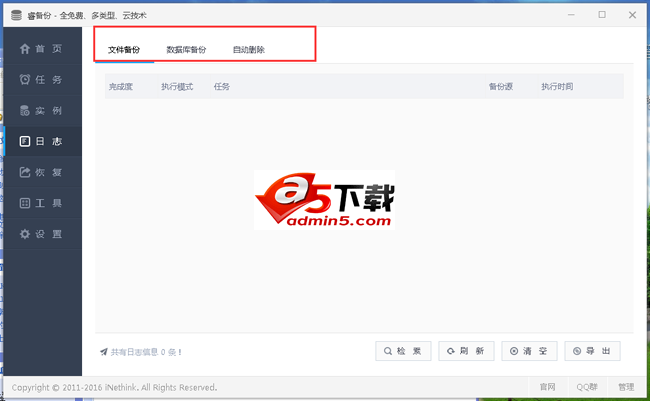This screenshot has width=650, height=401.
Task: Click the restore arrow icon beside 恢复
Action: (x=25, y=172)
